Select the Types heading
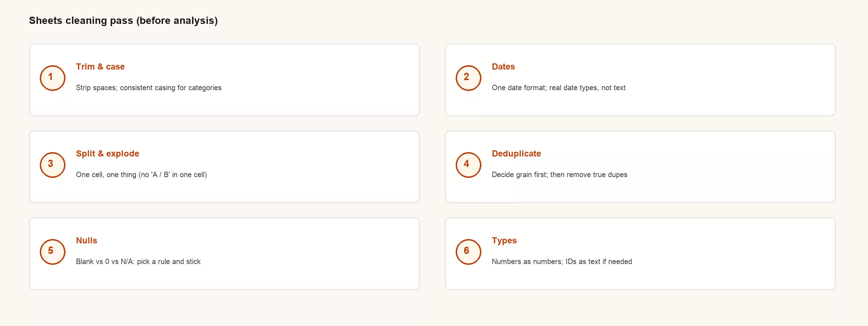Image resolution: width=868 pixels, height=326 pixels. click(x=504, y=241)
